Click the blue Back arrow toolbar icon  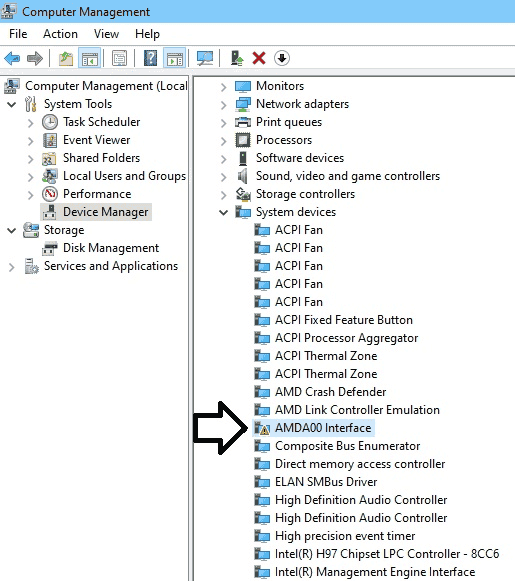(x=12, y=58)
